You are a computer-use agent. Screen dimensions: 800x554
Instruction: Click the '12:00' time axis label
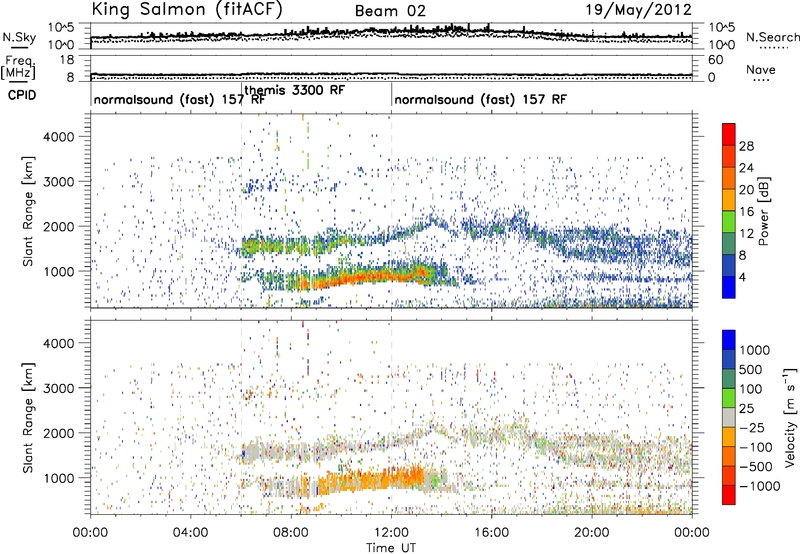pos(391,533)
